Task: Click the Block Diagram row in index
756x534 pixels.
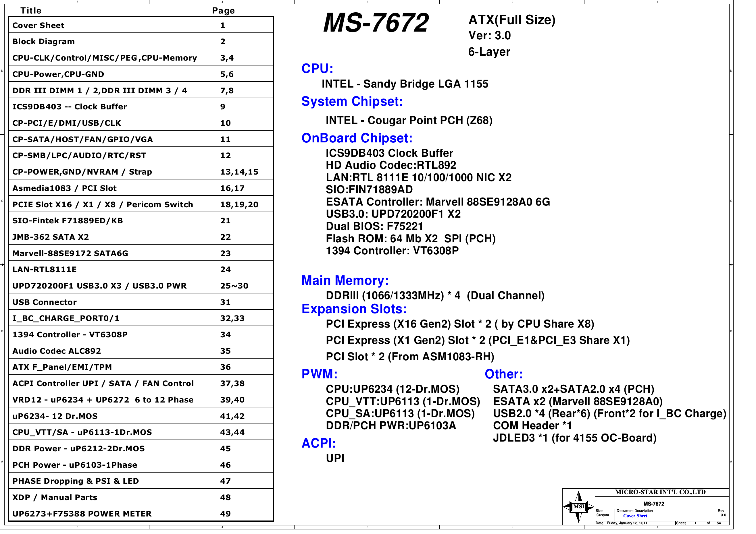Action: pos(43,41)
